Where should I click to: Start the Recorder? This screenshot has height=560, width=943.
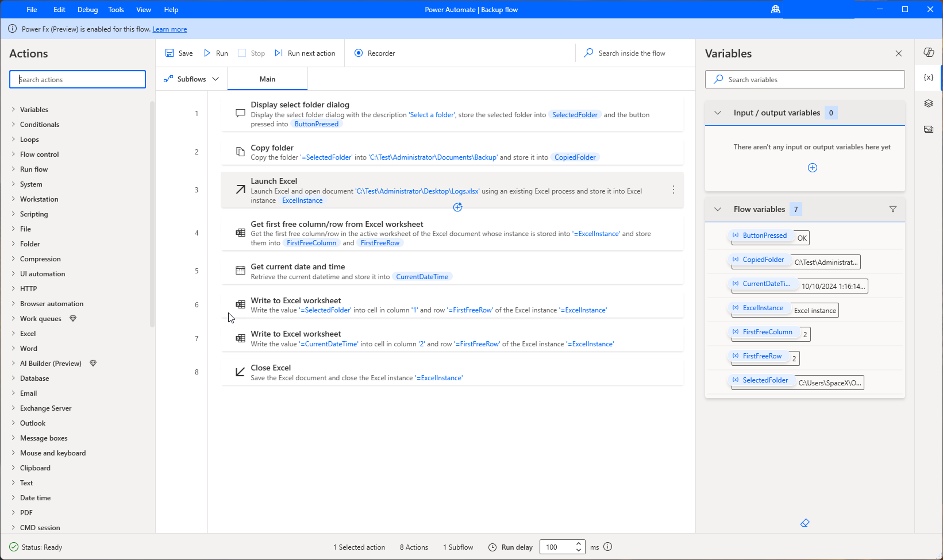click(x=374, y=53)
